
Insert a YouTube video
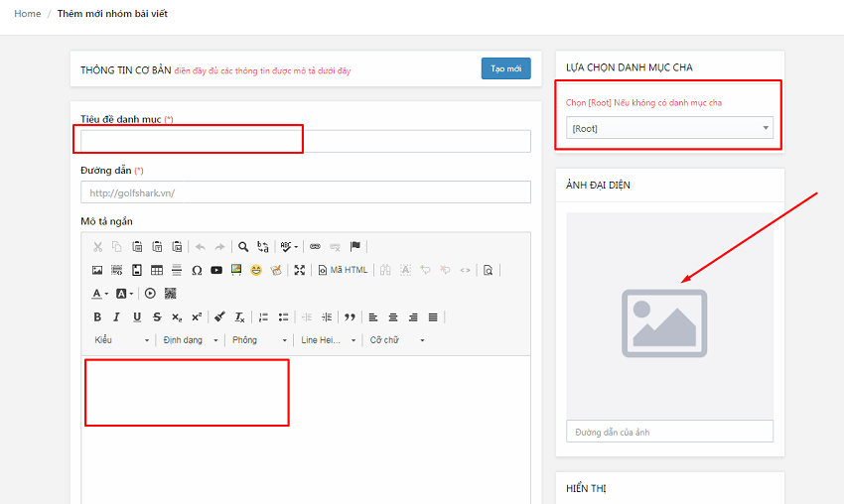click(216, 270)
